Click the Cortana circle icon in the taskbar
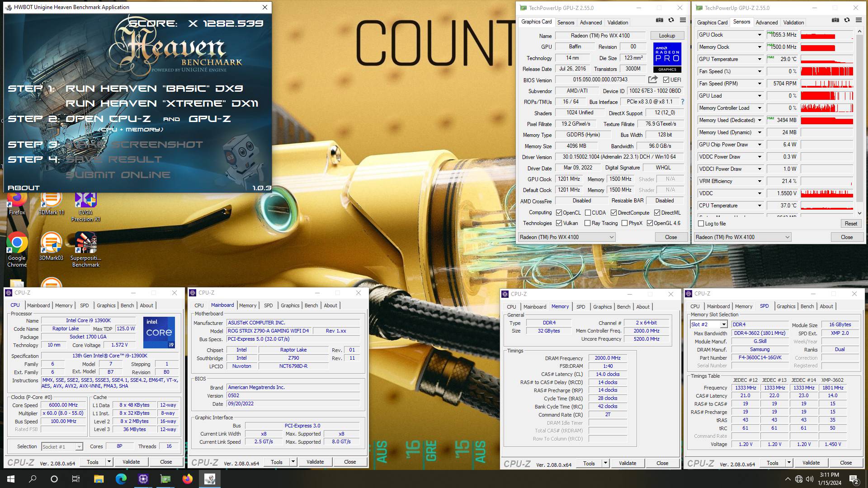The height and width of the screenshot is (488, 868). pyautogui.click(x=54, y=479)
